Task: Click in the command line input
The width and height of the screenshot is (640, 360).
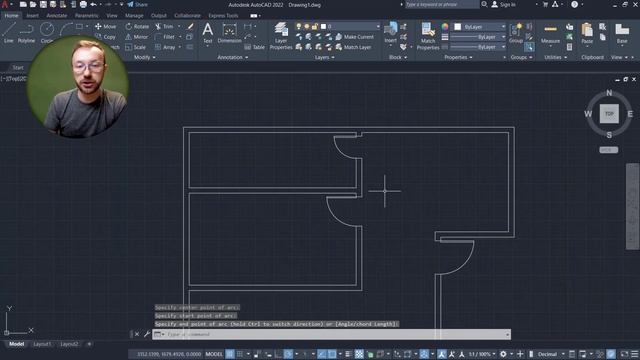Action: 331,334
